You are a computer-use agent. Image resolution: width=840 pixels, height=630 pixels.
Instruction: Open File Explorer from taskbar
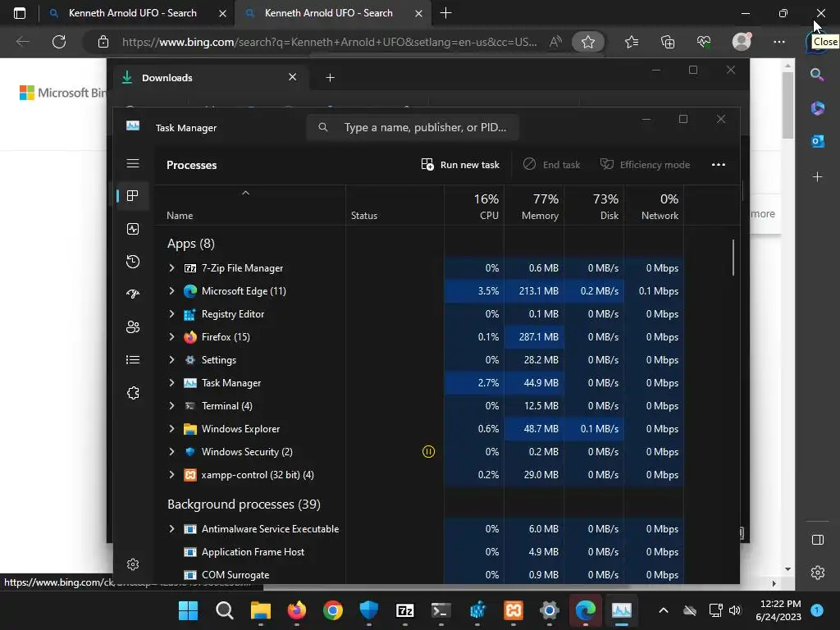tap(261, 610)
